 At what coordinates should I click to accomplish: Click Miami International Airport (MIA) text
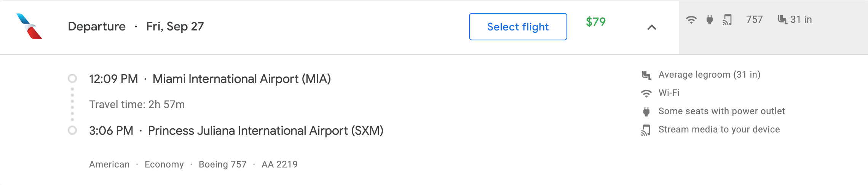242,79
